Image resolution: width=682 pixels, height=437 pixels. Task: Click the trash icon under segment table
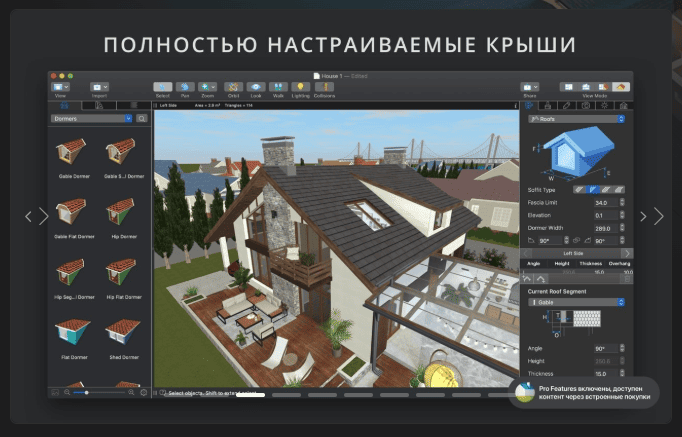tap(627, 279)
